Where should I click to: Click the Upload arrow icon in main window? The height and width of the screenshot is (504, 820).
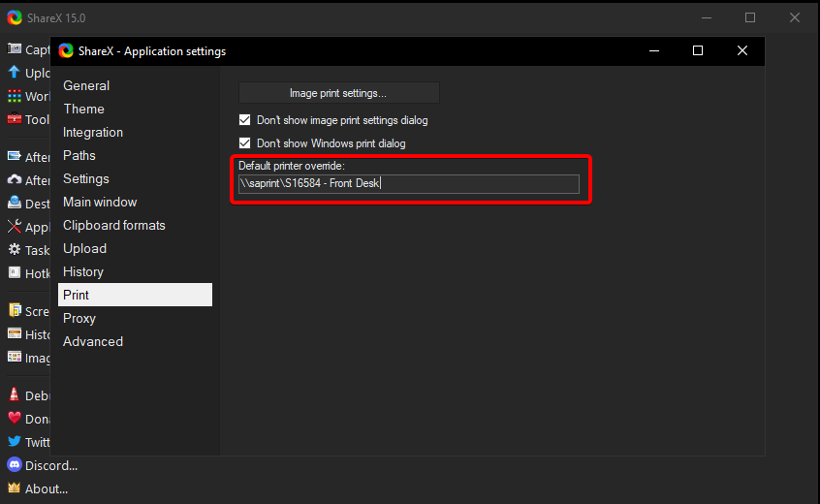coord(15,72)
